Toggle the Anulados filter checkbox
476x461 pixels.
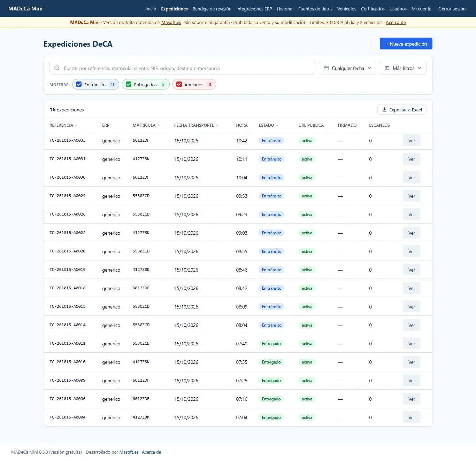[179, 85]
